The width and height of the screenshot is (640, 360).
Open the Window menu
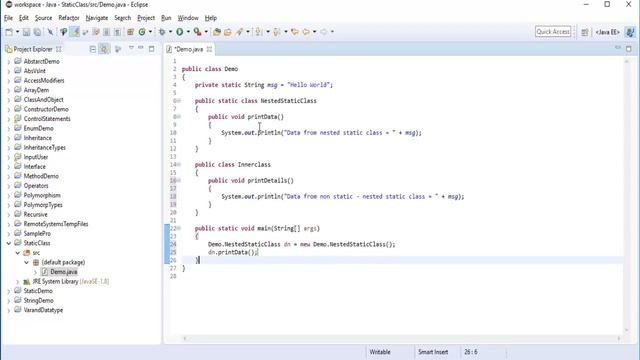(188, 18)
